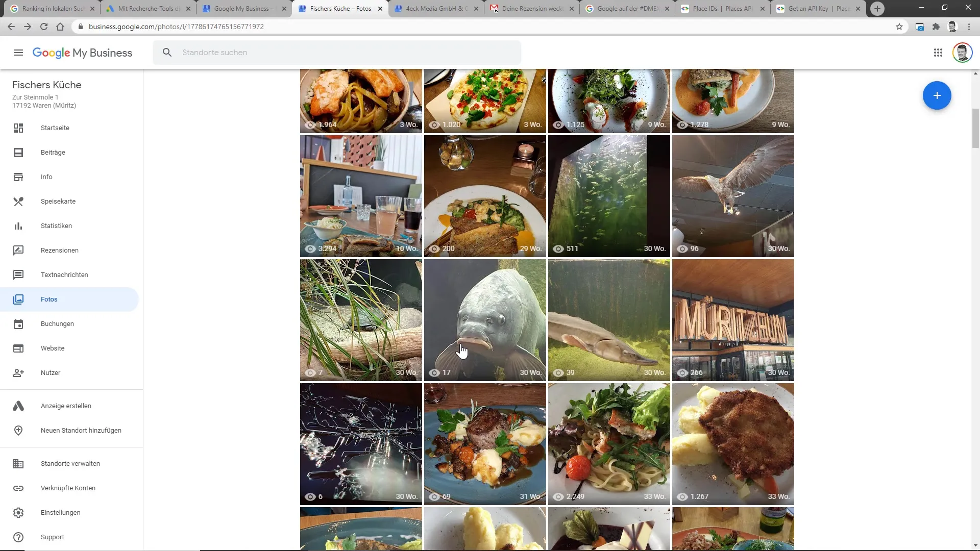Open the shattered glass photo, 6 views
Image resolution: width=980 pixels, height=551 pixels.
[x=361, y=444]
